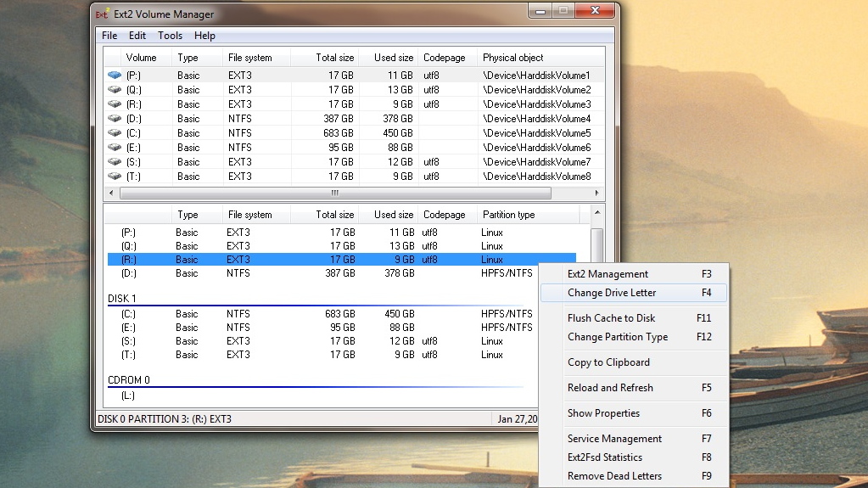
Task: Click HPFS/NTFS type in lower (D:) row
Action: [x=507, y=273]
